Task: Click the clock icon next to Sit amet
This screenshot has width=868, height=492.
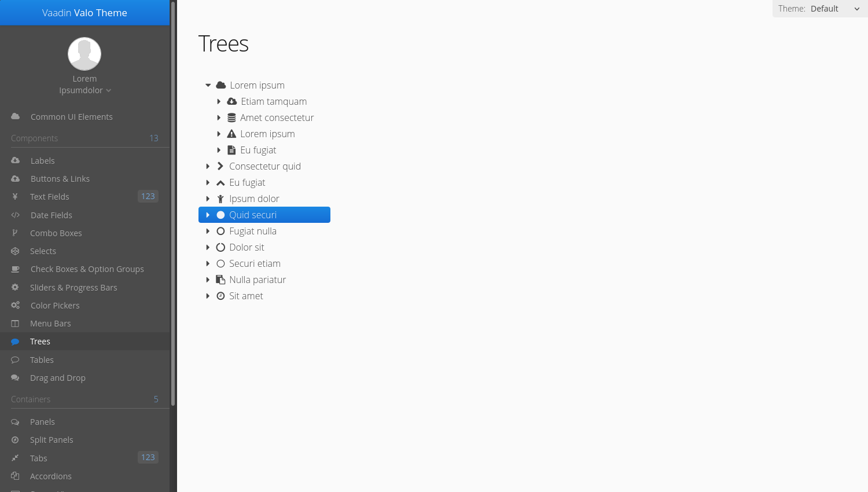Action: pos(220,296)
